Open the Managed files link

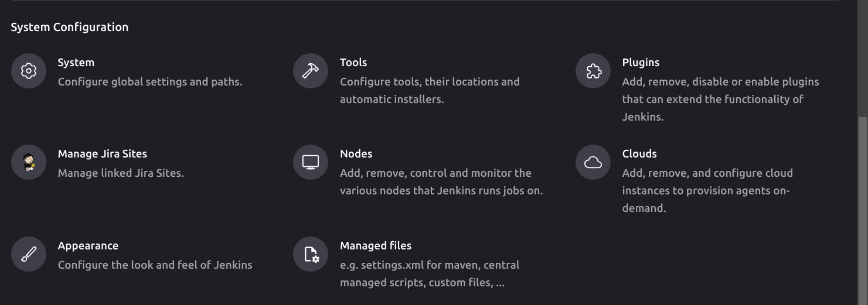(x=376, y=246)
